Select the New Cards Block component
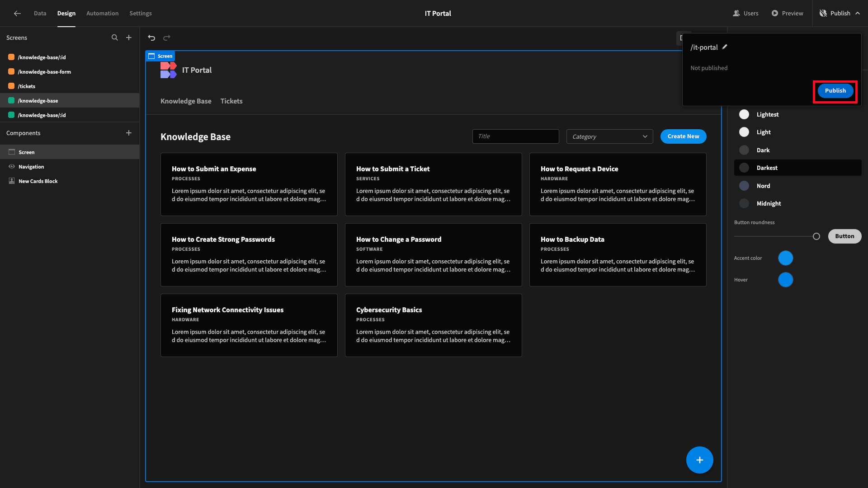 [70, 181]
